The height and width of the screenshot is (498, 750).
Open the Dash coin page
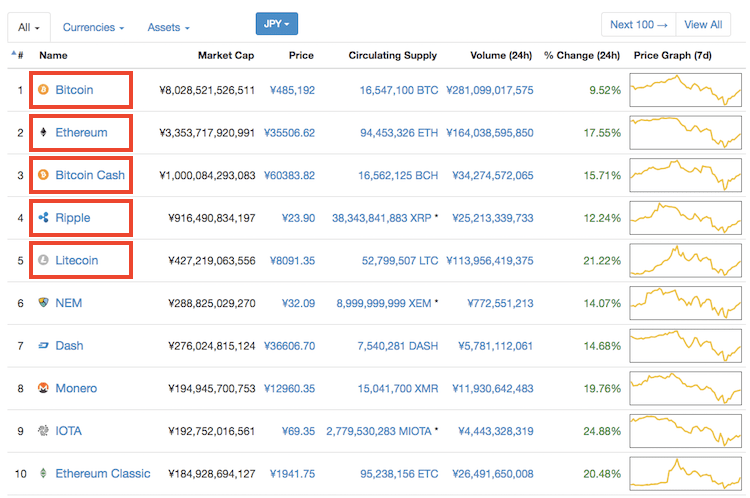pos(69,345)
